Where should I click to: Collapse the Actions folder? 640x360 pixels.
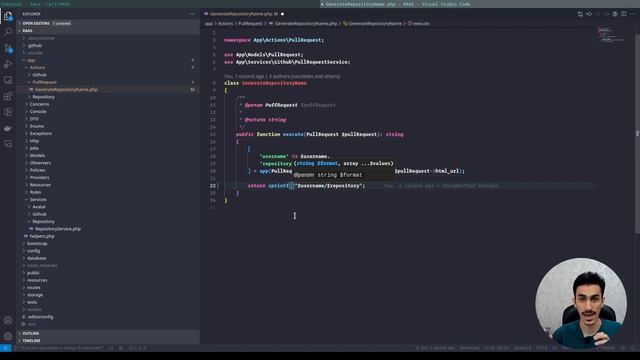pos(37,67)
